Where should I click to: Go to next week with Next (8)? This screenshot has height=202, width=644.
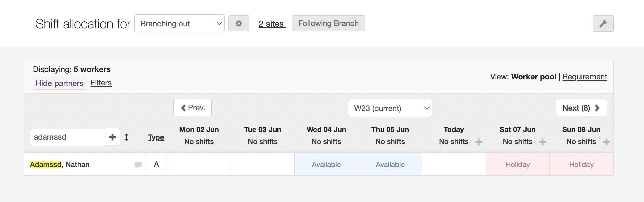581,108
